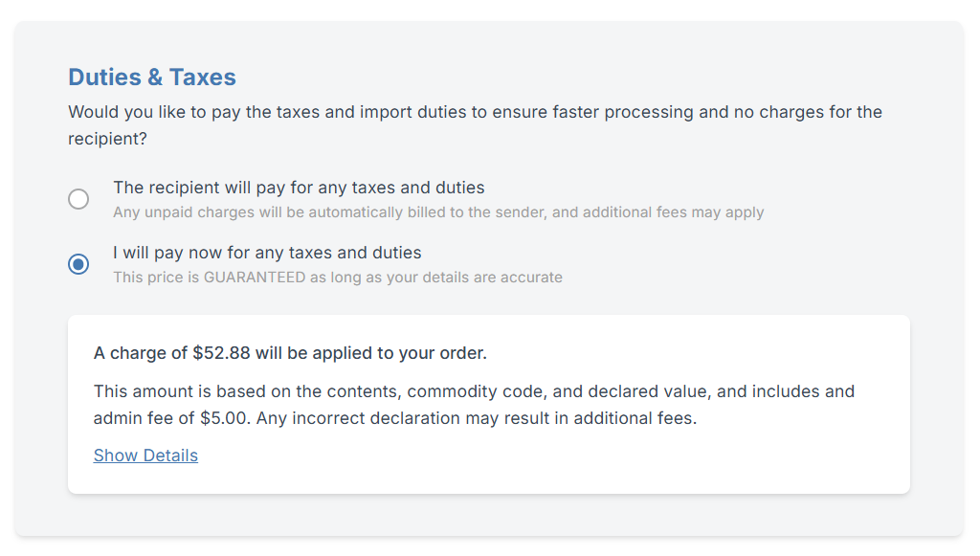Click 'A charge of $52.88 will be applied' line

[290, 353]
